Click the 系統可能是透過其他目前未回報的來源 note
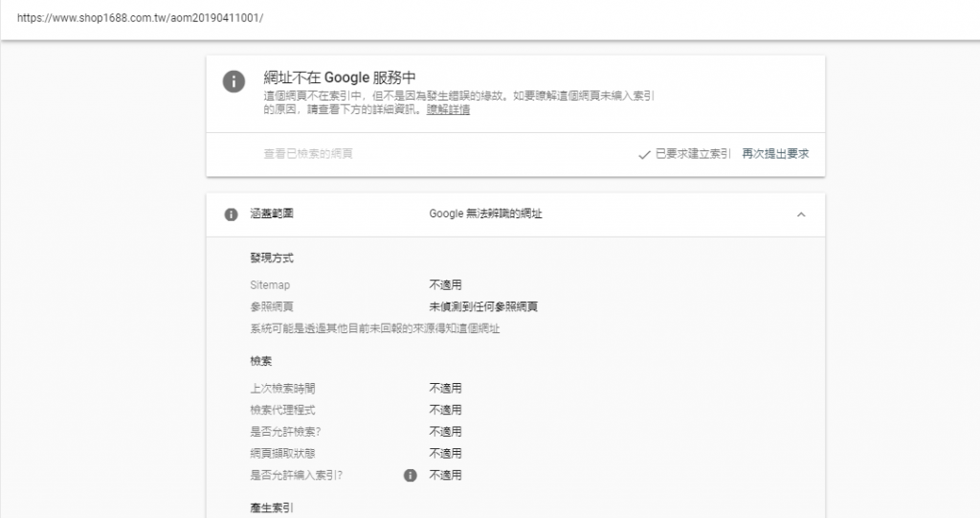Viewport: 980px width, 518px height. (x=375, y=328)
